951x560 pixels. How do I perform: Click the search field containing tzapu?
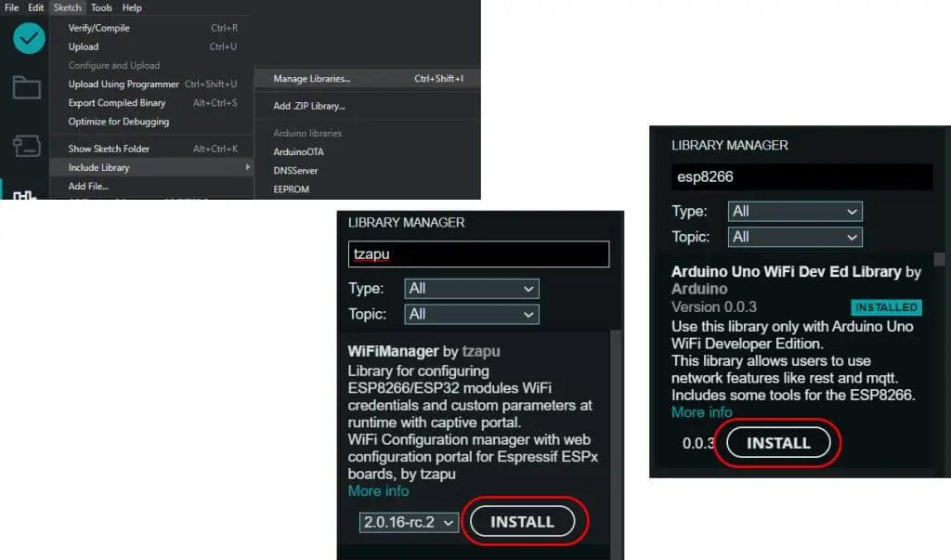[478, 254]
